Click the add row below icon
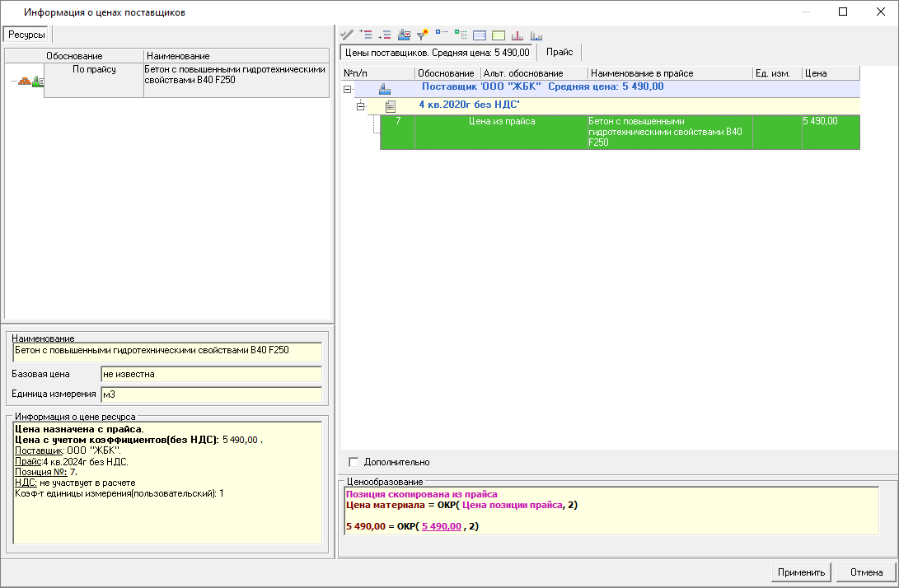899x588 pixels. (385, 35)
